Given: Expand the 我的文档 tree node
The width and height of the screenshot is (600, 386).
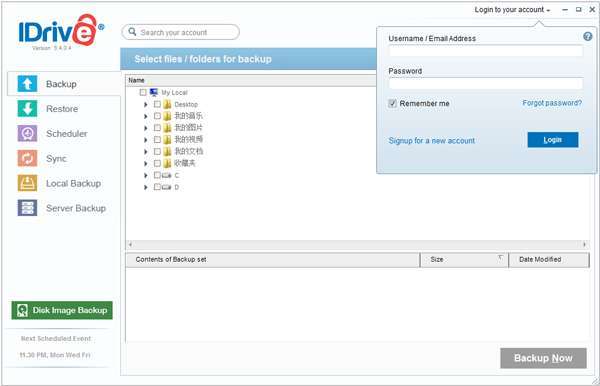Looking at the screenshot, I should [x=145, y=152].
